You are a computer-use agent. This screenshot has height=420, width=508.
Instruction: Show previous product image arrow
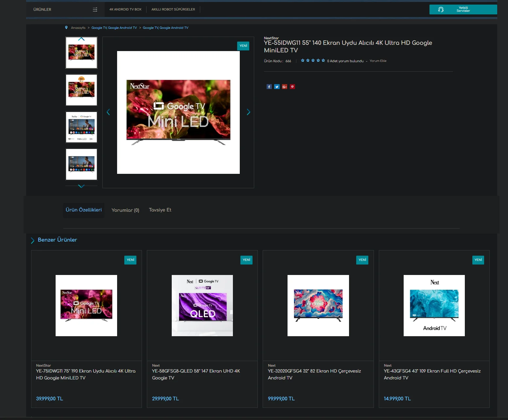point(108,112)
